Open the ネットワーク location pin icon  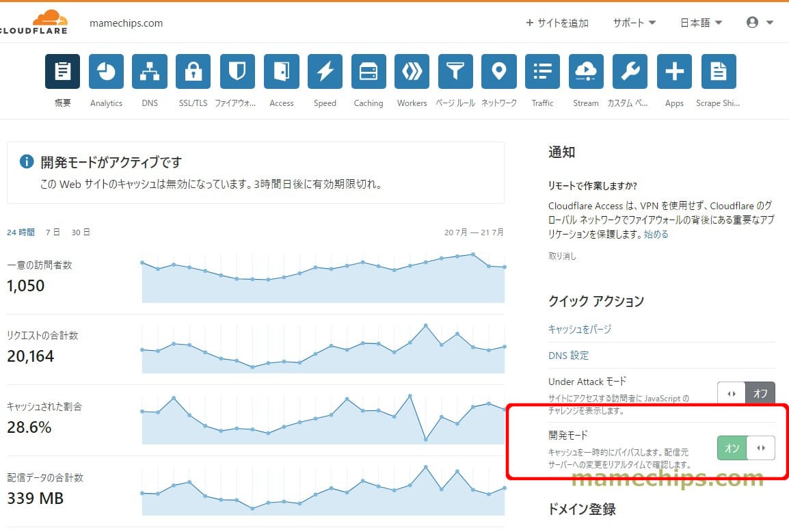point(499,72)
